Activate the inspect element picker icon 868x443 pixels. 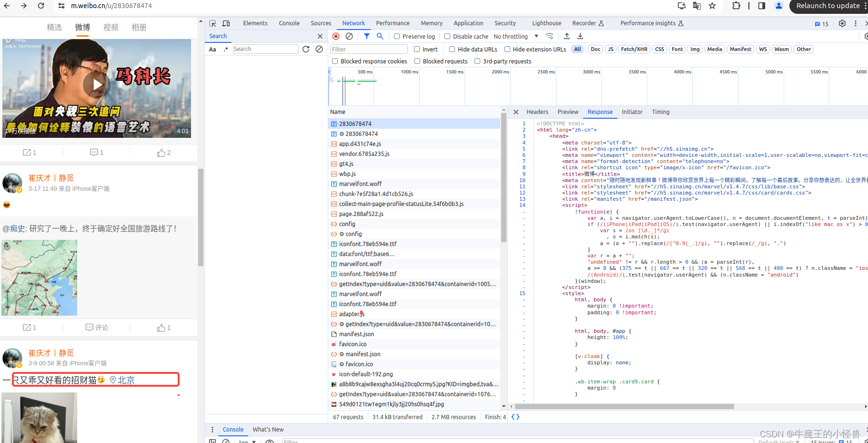(x=212, y=23)
